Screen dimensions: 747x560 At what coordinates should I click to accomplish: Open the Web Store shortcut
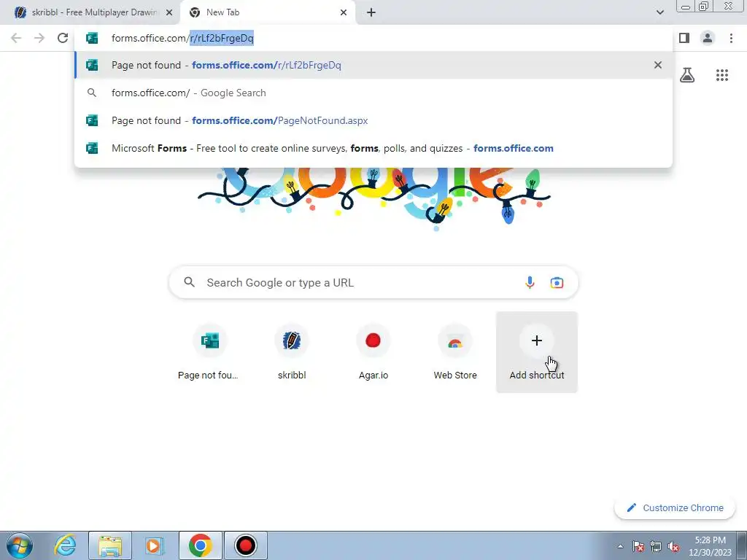coord(455,352)
